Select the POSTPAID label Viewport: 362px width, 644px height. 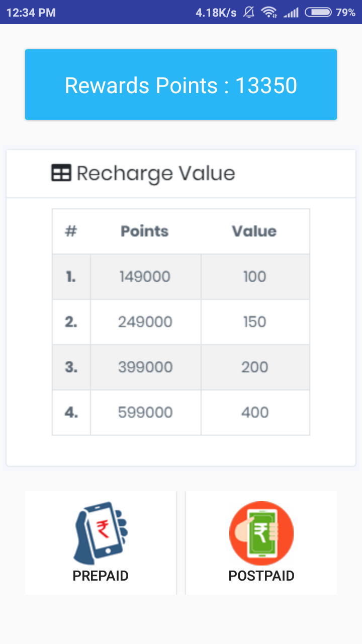click(261, 576)
